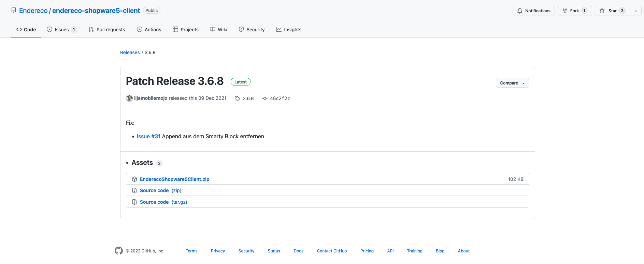This screenshot has width=644, height=264.
Task: Download Source code (zip)
Action: click(161, 190)
